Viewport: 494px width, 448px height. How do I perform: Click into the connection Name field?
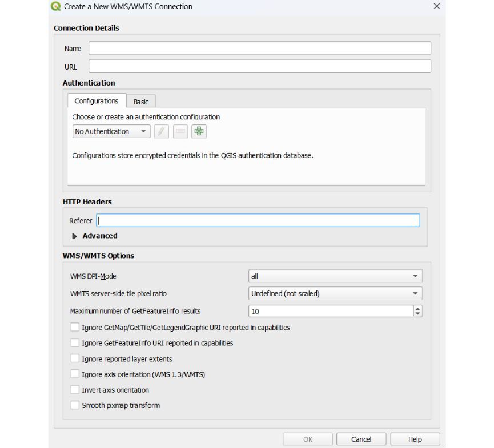coord(259,49)
